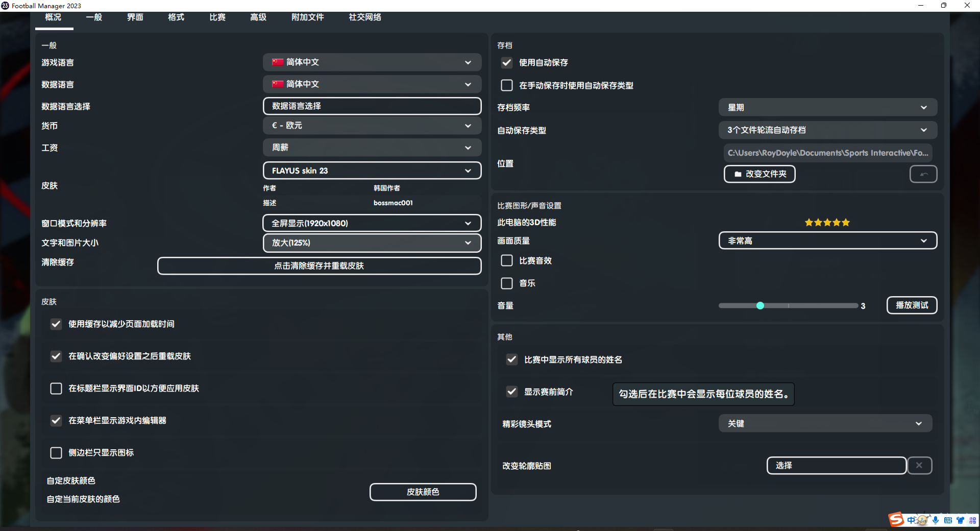
Task: Open the 3个文件轮流自动存档 dropdown
Action: coord(828,130)
